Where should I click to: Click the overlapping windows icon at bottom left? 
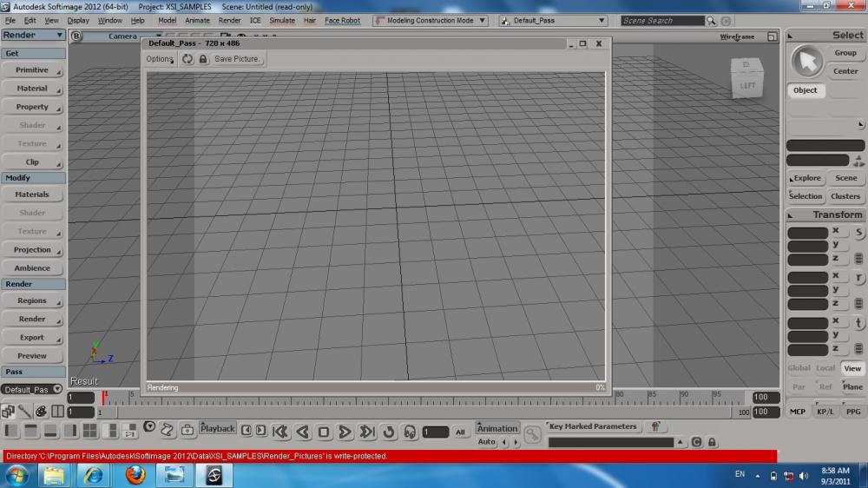tap(8, 411)
